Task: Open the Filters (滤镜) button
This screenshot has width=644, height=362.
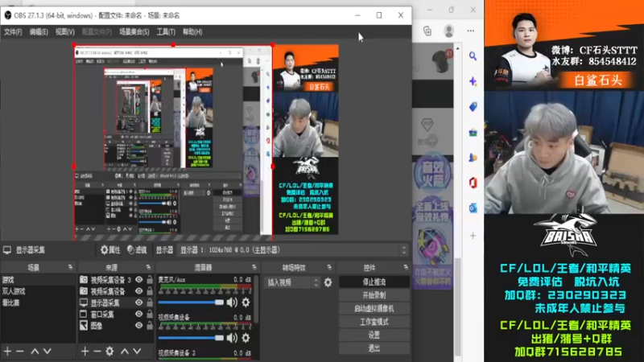Action: coord(137,250)
